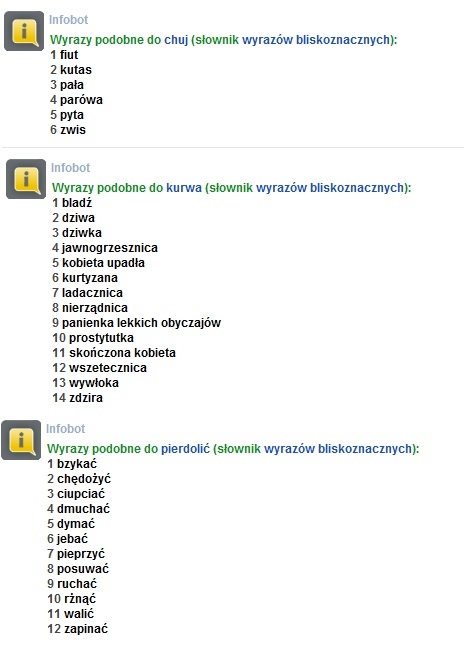Select the entry 'prostytutka' in the second list
This screenshot has width=464, height=647.
pos(101,338)
